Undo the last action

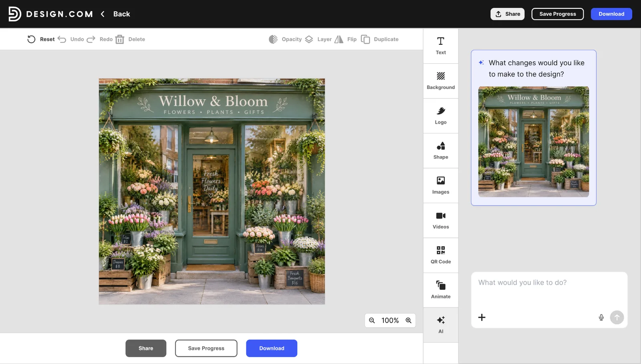click(x=71, y=39)
